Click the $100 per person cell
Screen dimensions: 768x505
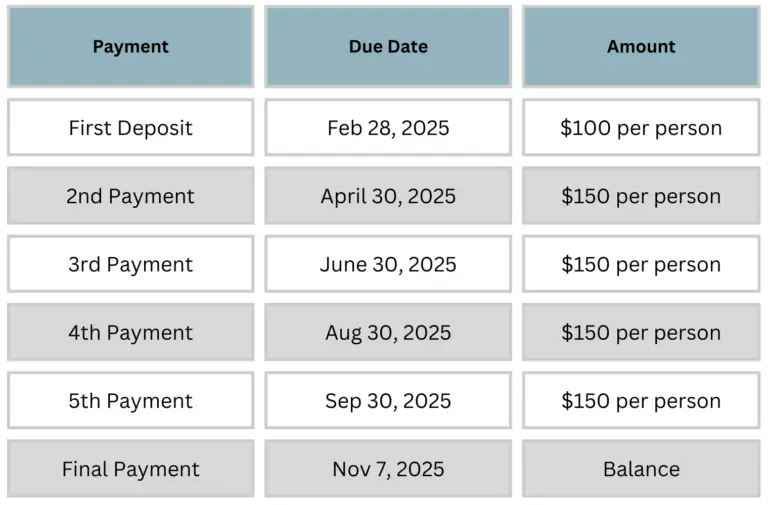[x=641, y=127]
